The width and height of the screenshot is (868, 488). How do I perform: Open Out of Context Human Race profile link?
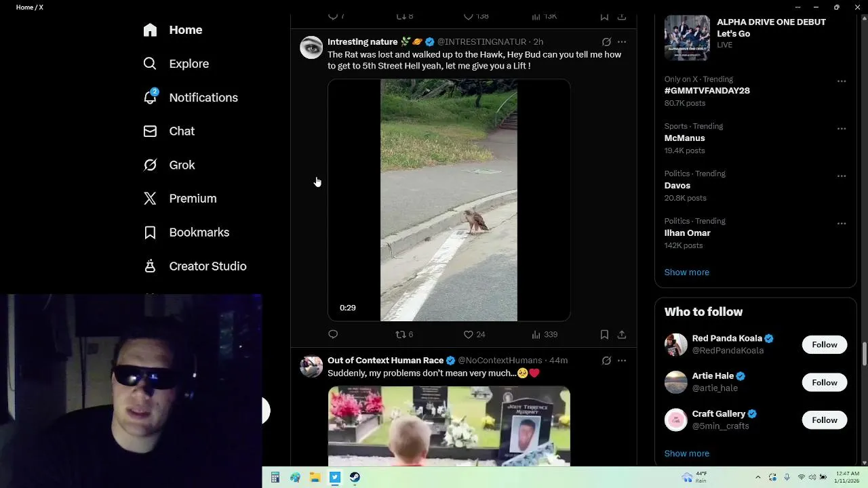(385, 361)
